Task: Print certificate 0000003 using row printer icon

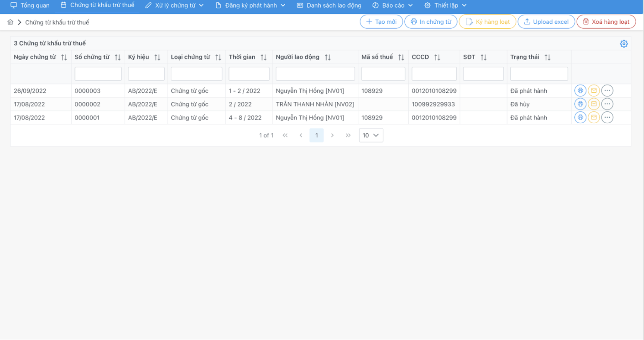Action: coord(580,91)
